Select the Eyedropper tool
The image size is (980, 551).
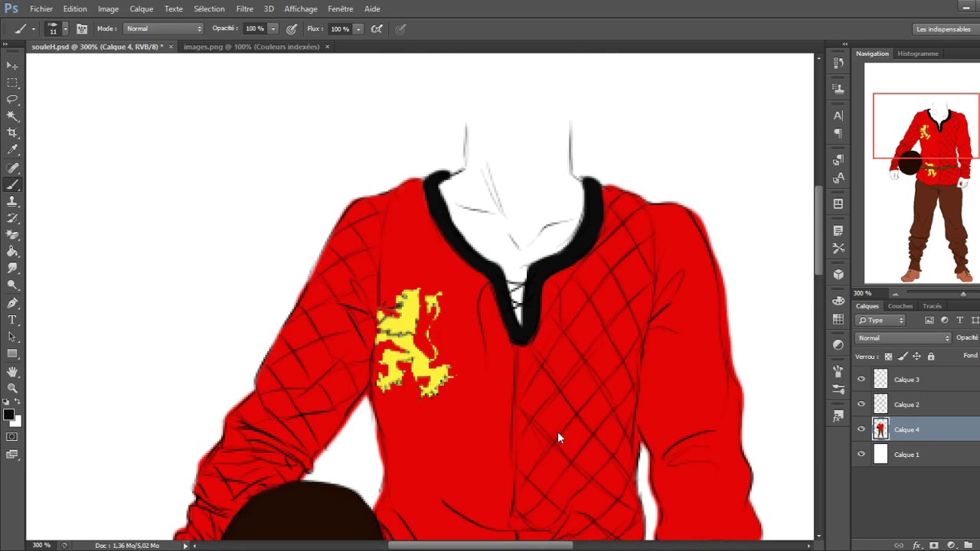pos(12,150)
